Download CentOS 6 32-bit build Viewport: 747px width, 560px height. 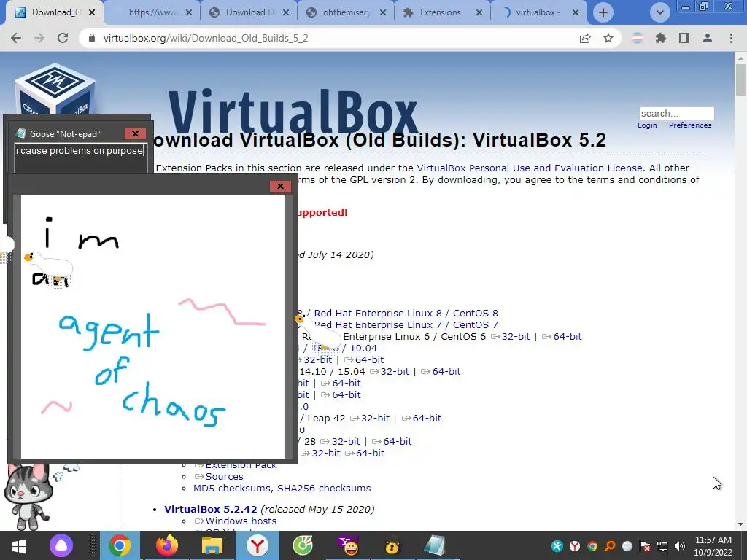coord(516,337)
